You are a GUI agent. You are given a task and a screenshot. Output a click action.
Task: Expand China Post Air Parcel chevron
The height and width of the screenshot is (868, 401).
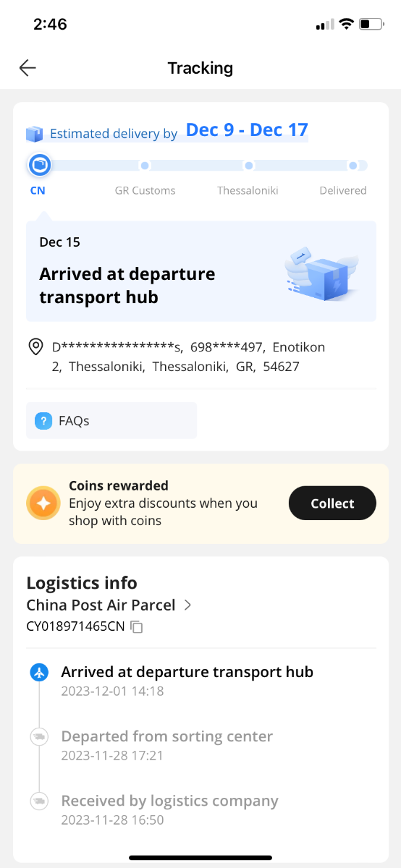click(187, 605)
